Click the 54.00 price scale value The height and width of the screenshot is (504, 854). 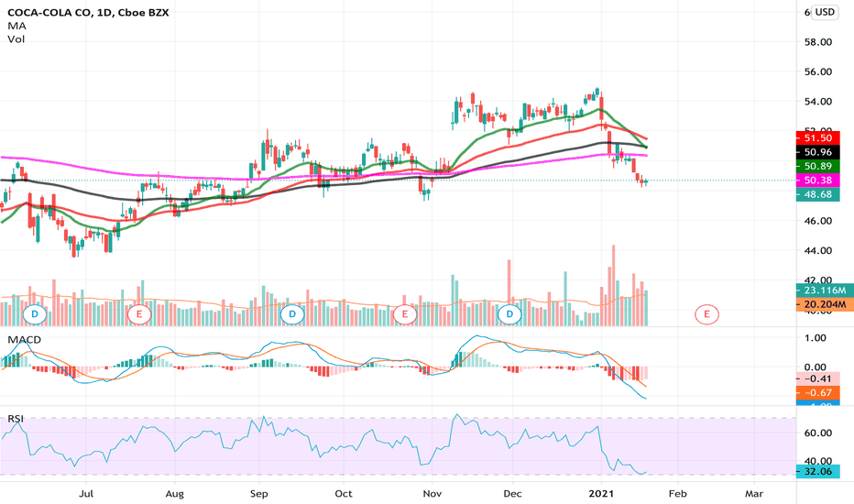pyautogui.click(x=818, y=102)
